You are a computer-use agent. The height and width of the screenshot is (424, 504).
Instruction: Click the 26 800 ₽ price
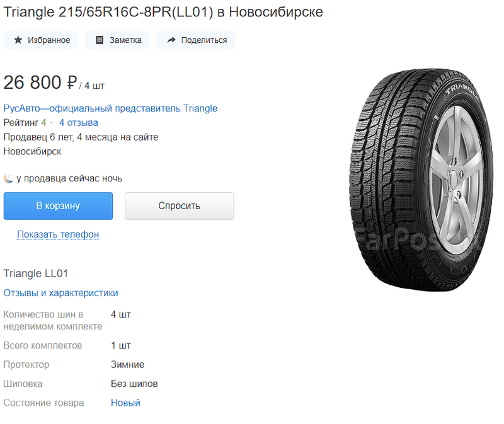pos(40,83)
